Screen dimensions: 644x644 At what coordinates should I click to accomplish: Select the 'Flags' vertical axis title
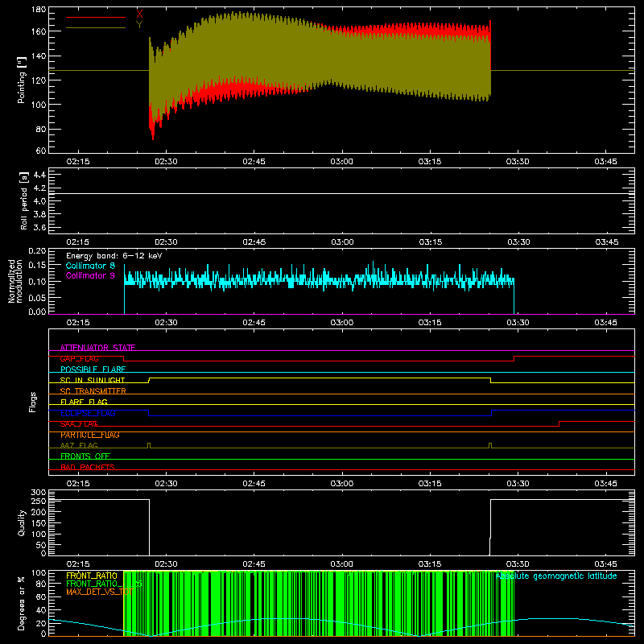[x=33, y=402]
